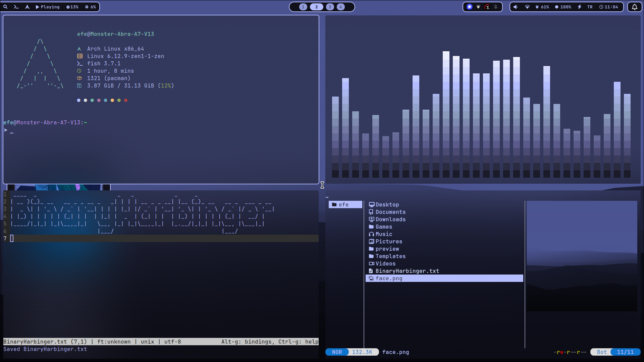
Task: Click the battery plug 61% indicator
Action: pos(542,7)
